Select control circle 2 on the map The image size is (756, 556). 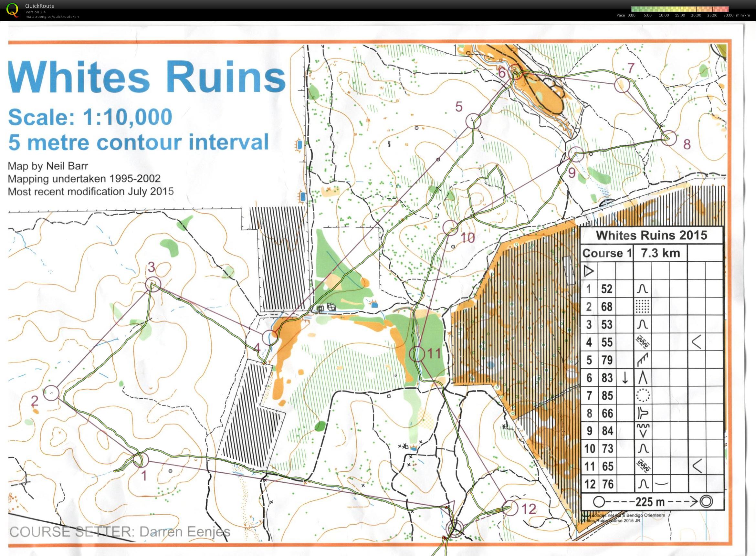tap(51, 393)
